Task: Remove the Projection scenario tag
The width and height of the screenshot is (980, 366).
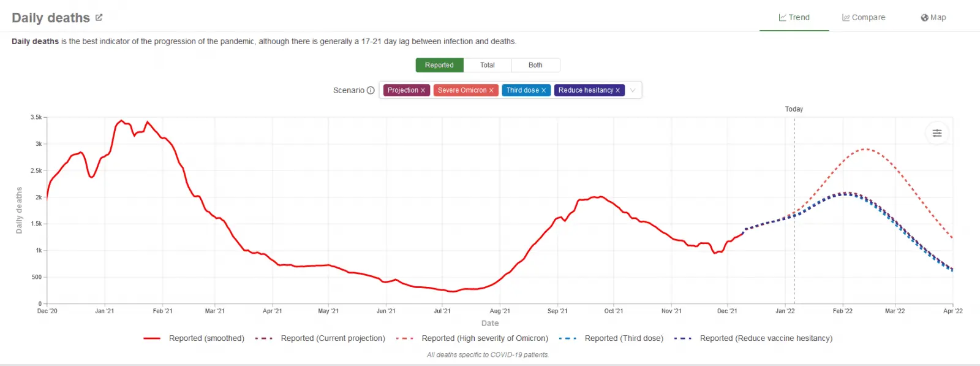Action: 423,90
